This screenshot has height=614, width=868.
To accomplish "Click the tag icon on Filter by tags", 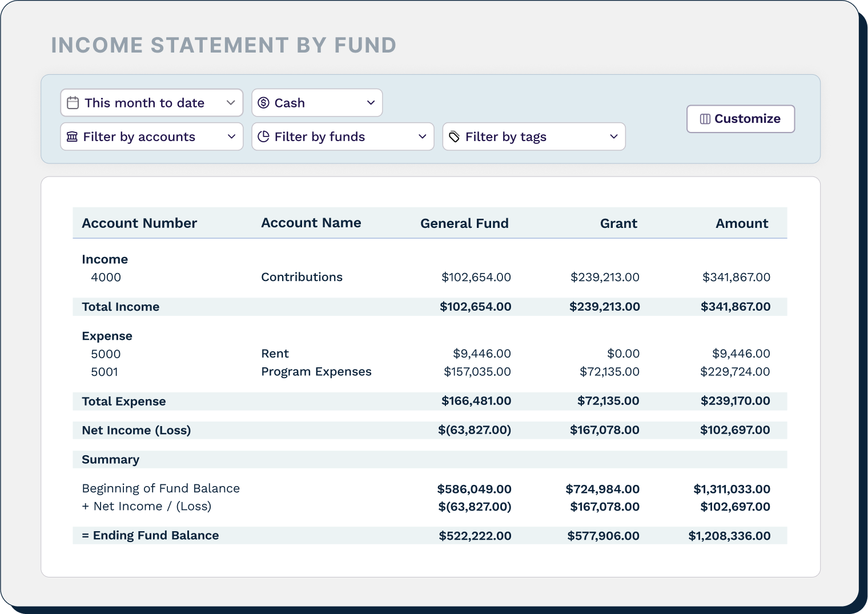I will pyautogui.click(x=455, y=137).
